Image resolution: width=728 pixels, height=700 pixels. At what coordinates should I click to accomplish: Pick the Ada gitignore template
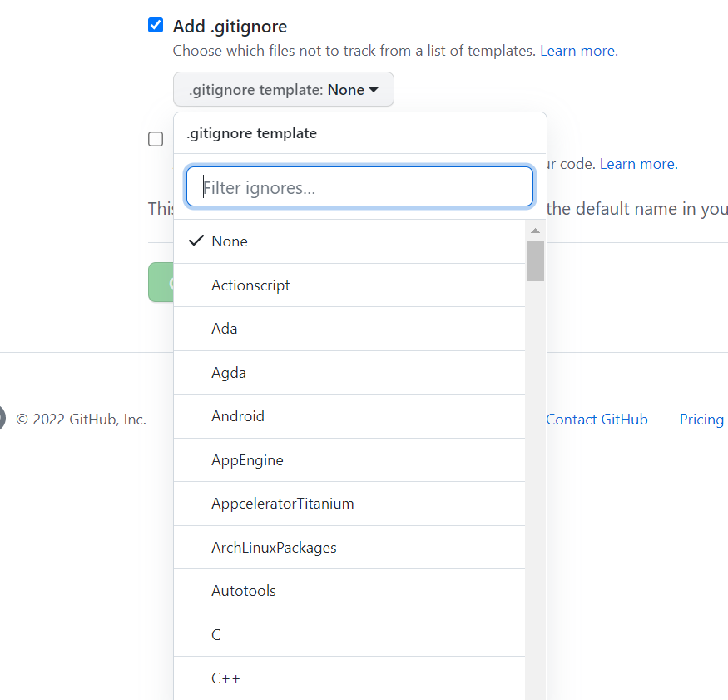click(x=225, y=329)
